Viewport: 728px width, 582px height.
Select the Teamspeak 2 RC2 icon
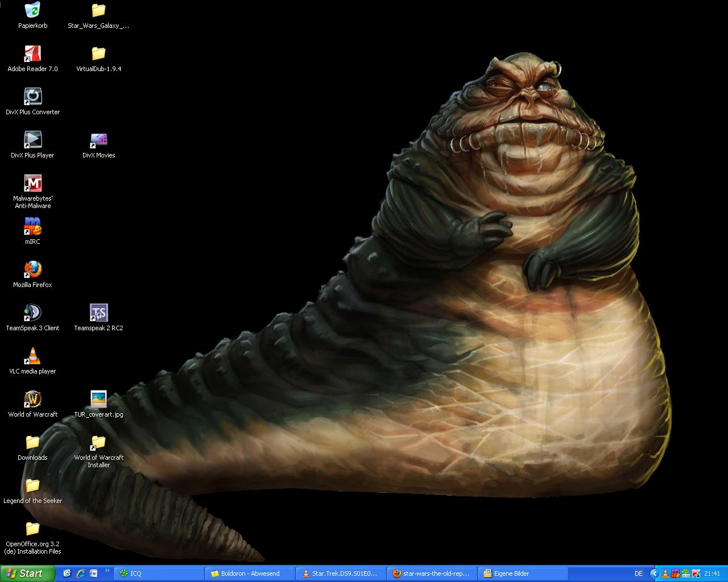tap(98, 318)
